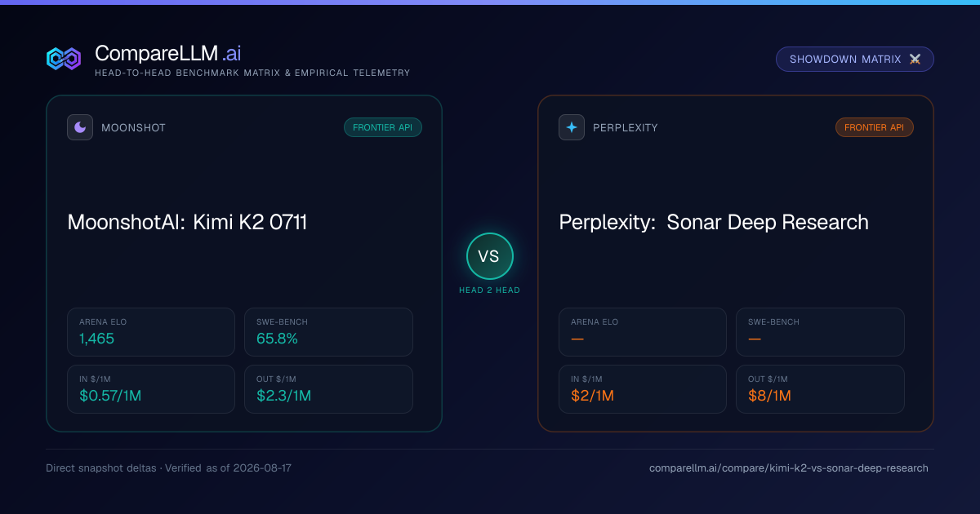The image size is (980, 514).
Task: Click the CompareLLM interlocking hexagon logo
Action: (64, 59)
